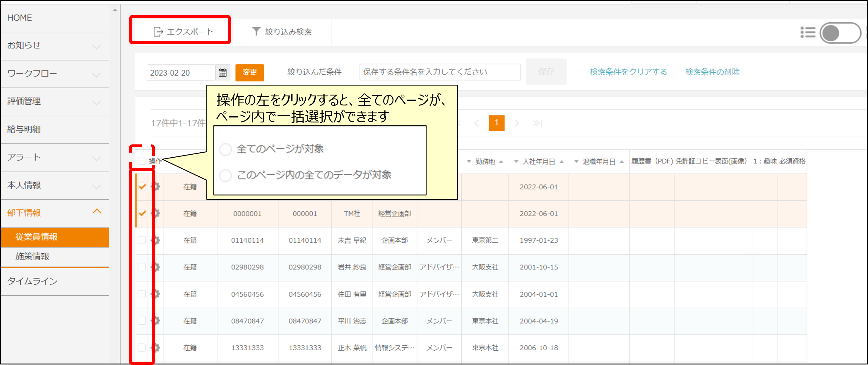This screenshot has height=365, width=868.
Task: Go to next page arrow icon
Action: 517,123
